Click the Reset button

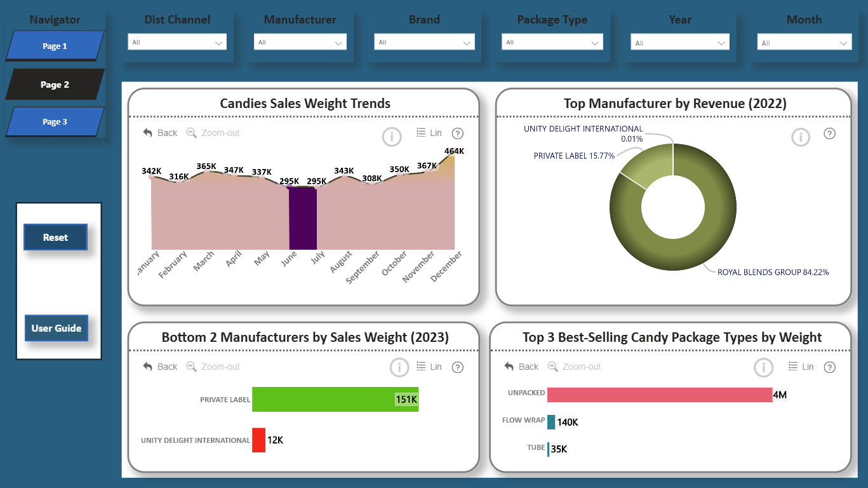click(x=55, y=237)
